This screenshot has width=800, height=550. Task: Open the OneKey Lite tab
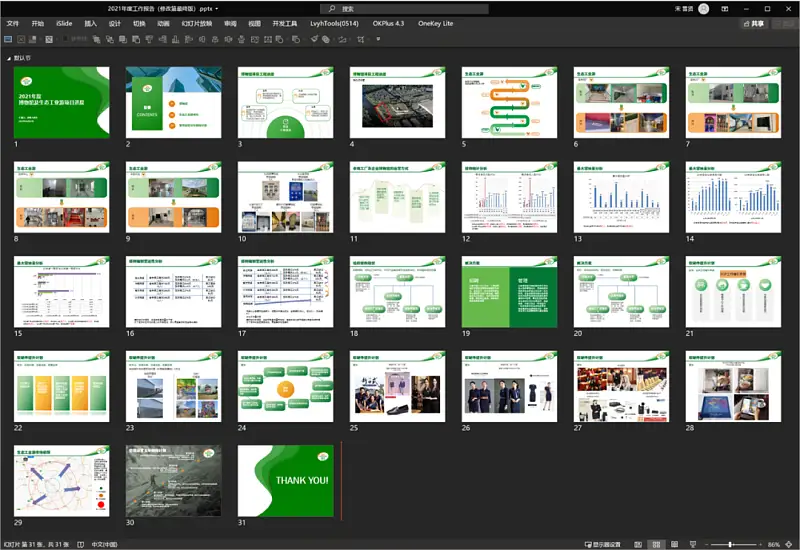(435, 23)
